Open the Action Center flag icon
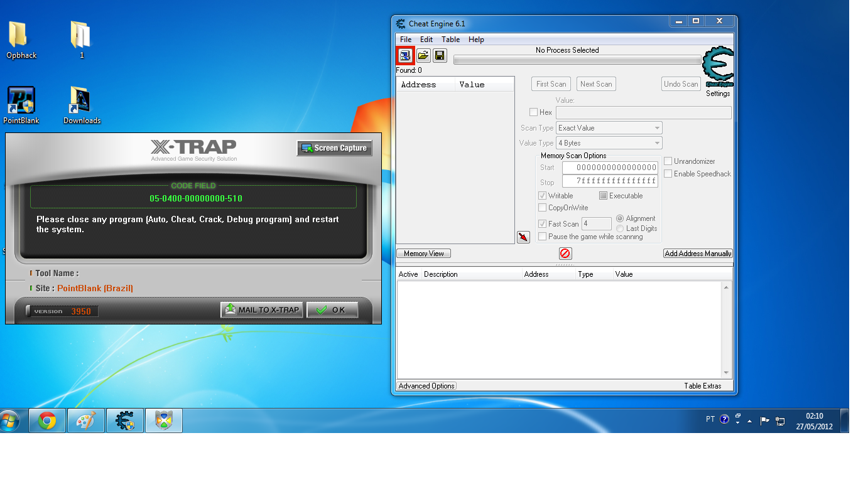 765,420
